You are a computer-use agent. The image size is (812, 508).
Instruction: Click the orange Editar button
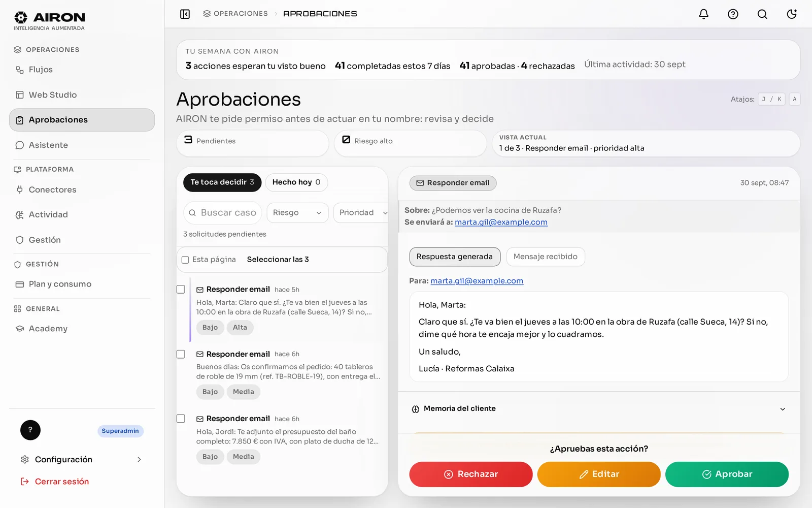[x=599, y=474]
